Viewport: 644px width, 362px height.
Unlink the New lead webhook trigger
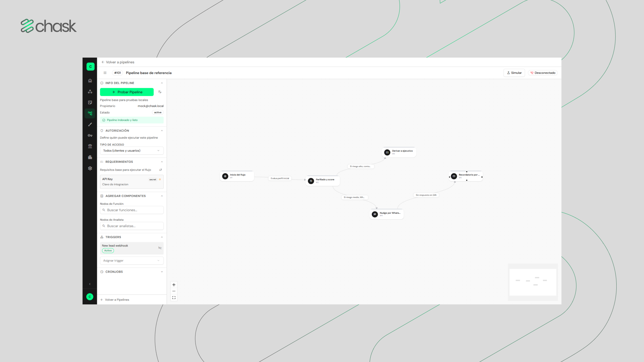(160, 248)
